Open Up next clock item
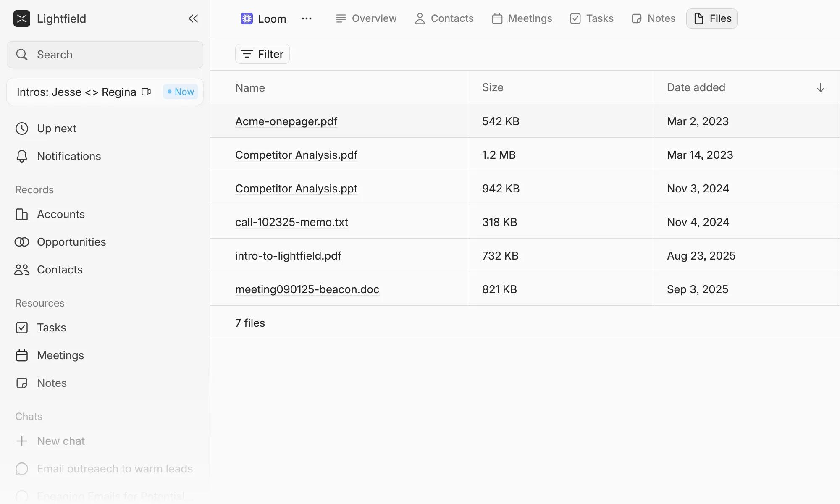Viewport: 840px width, 504px height. click(22, 129)
